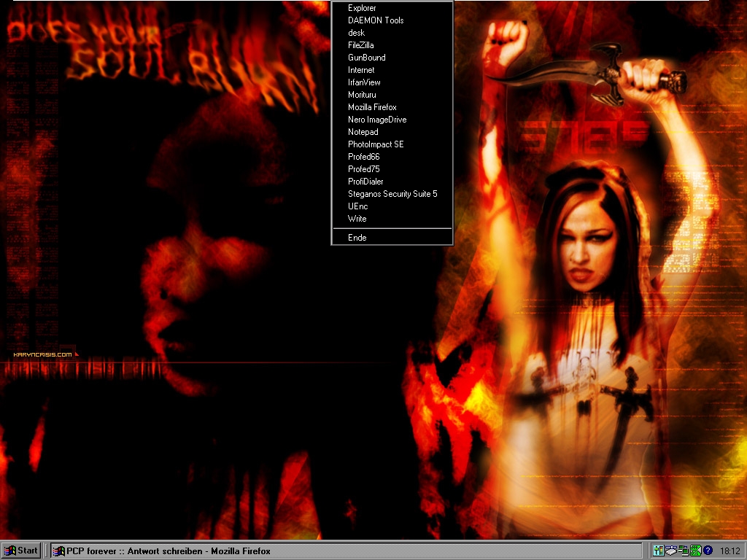Launch Steganos Security Suite 5
This screenshot has width=747, height=560.
coord(392,194)
